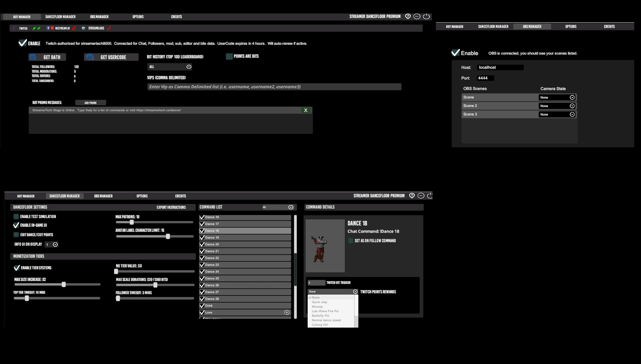Select 'Butterfly Poi' from the rewards list
Viewport: 641px width, 364px height.
point(320,316)
